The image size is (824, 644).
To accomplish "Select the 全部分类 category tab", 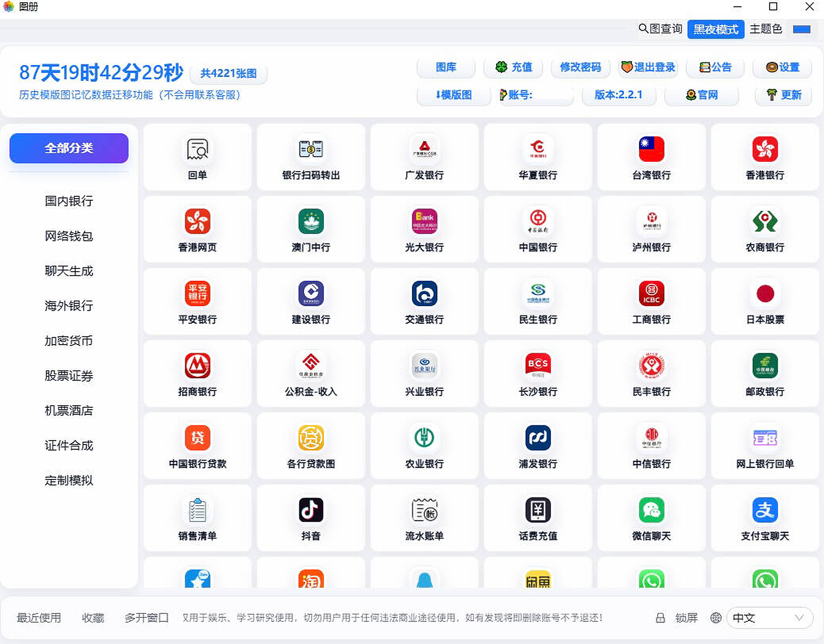I will pos(69,148).
